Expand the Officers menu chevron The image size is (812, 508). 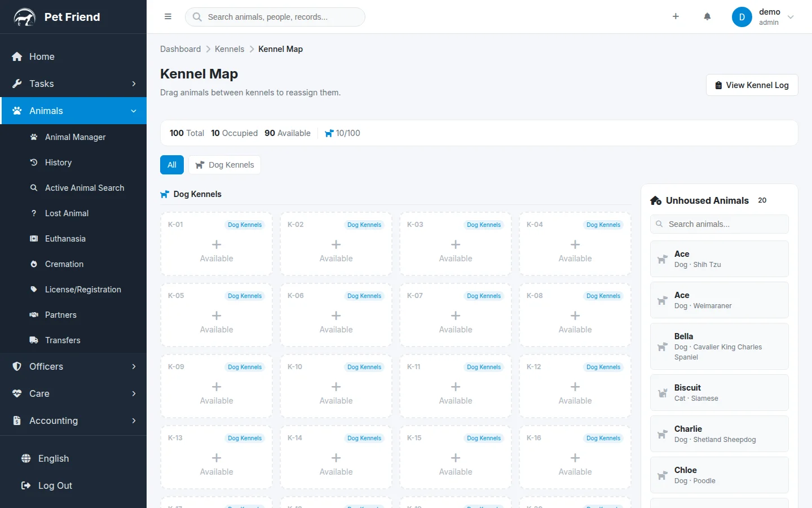click(134, 366)
